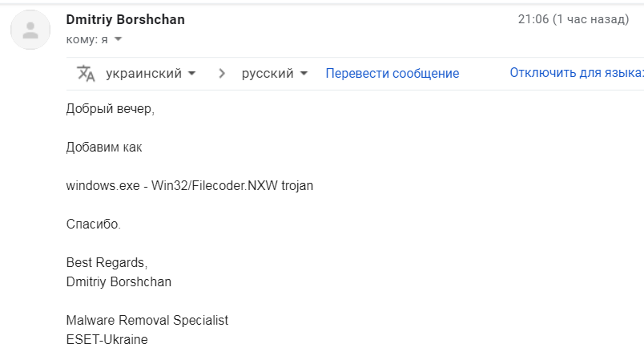
Task: Click the arrow between the two languages
Action: click(222, 74)
